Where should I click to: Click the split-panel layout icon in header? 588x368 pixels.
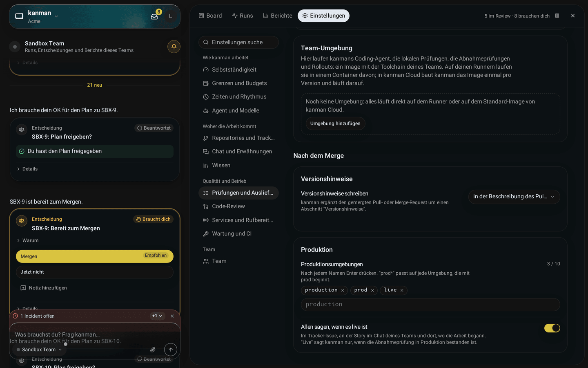[x=557, y=16]
